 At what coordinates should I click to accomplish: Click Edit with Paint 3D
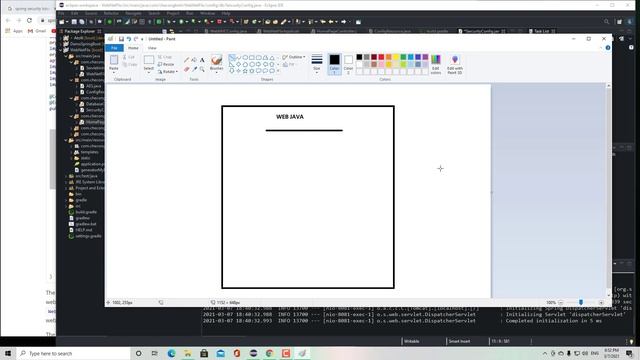455,64
